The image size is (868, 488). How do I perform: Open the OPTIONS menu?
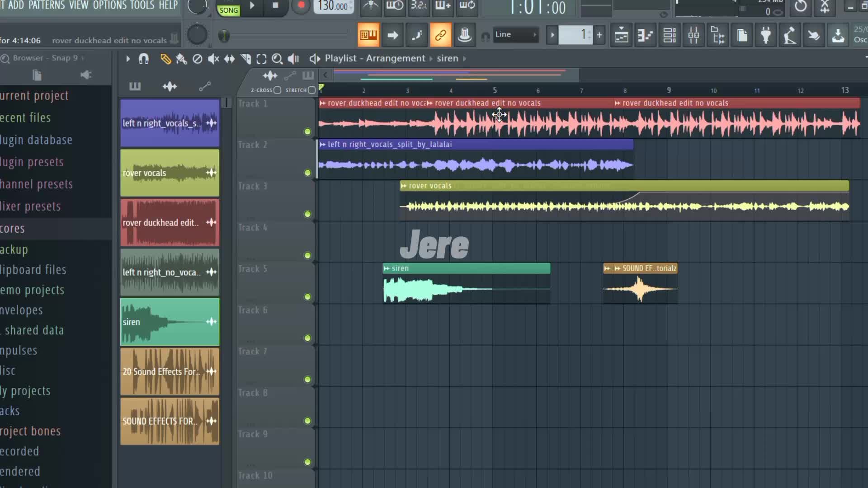[109, 5]
